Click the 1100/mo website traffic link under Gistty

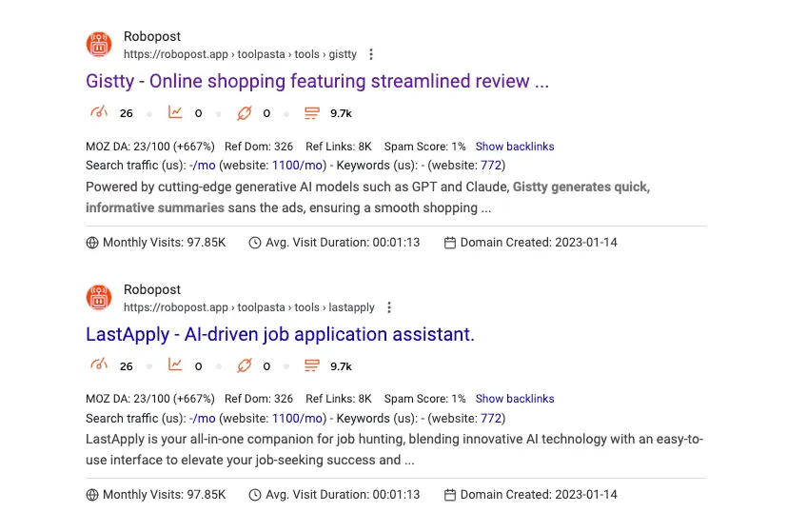pyautogui.click(x=298, y=166)
